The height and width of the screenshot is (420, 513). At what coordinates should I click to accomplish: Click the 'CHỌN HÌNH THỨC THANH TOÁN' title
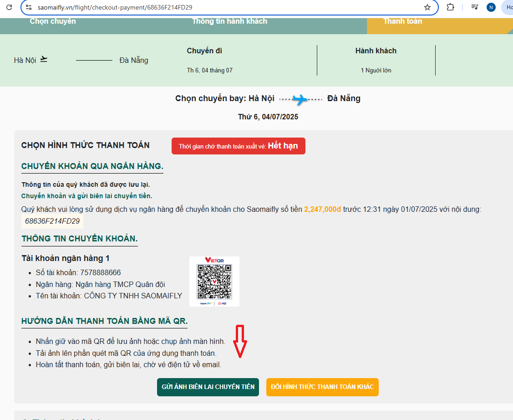(x=86, y=145)
